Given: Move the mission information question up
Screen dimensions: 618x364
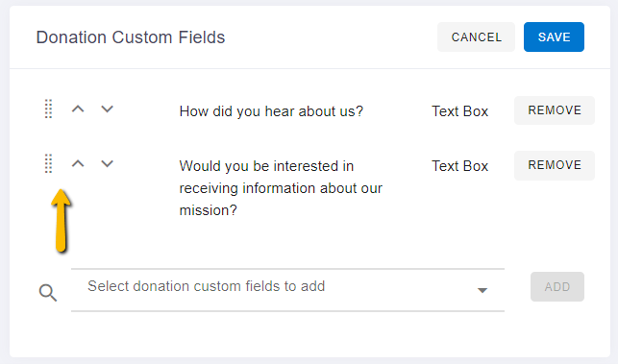Looking at the screenshot, I should point(78,164).
